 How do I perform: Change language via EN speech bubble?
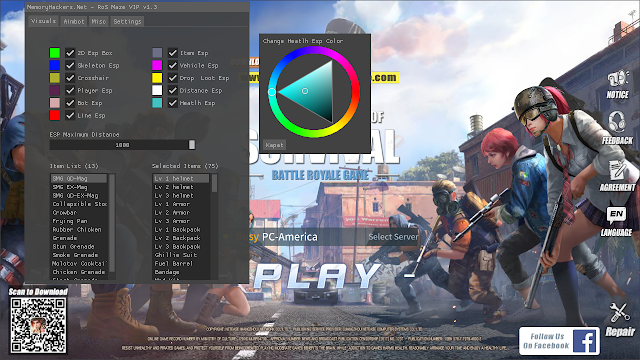pos(616,215)
